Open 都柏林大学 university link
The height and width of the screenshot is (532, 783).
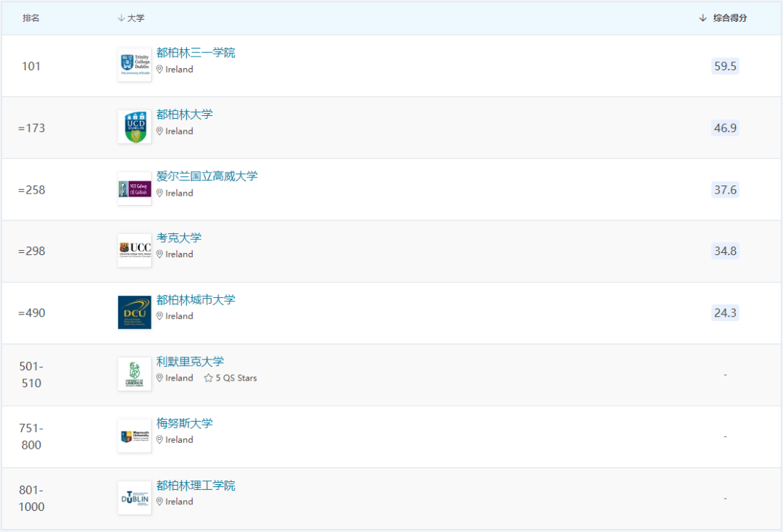pyautogui.click(x=184, y=115)
